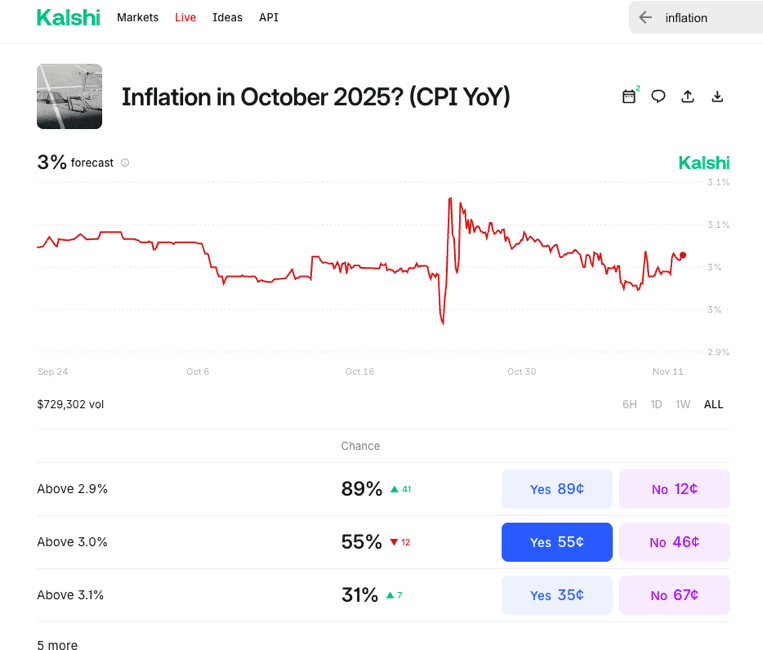The height and width of the screenshot is (650, 763).
Task: Select the 6H time range
Action: 629,404
